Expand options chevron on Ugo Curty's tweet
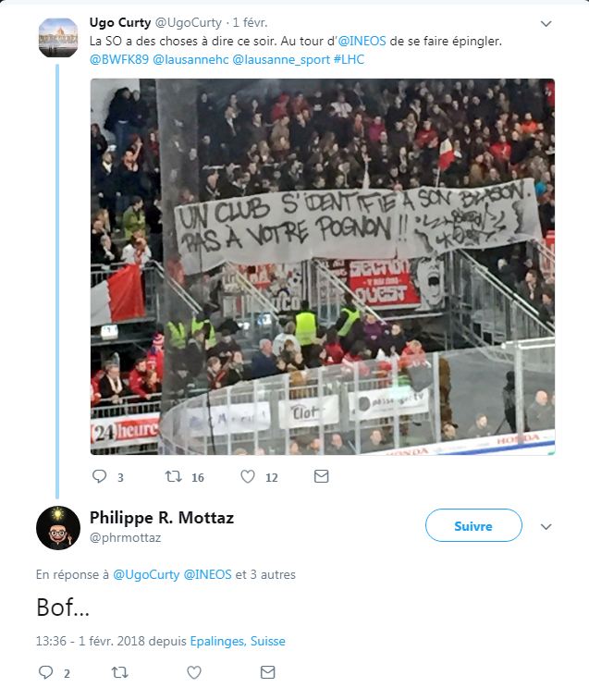 click(546, 24)
